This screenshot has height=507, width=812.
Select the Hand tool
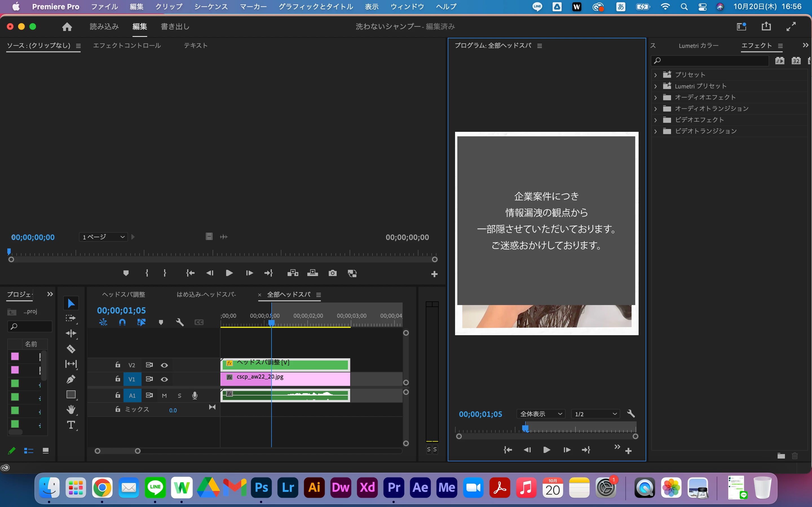pyautogui.click(x=71, y=410)
